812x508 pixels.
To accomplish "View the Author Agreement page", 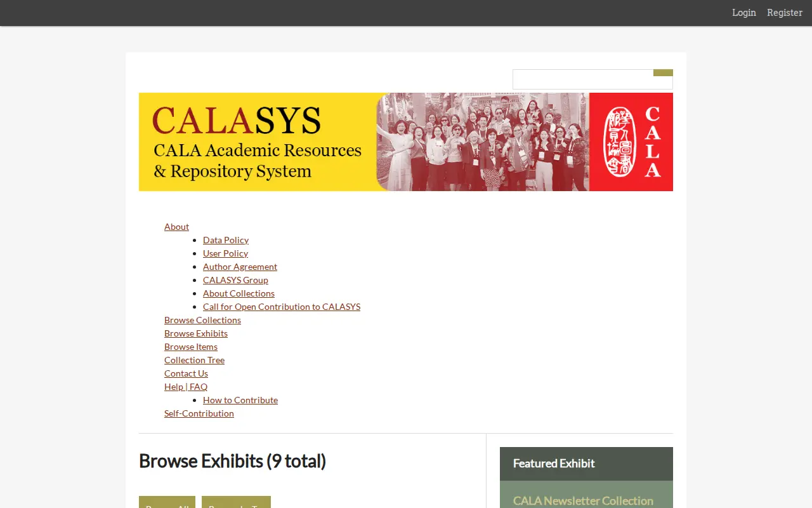I will [x=240, y=267].
